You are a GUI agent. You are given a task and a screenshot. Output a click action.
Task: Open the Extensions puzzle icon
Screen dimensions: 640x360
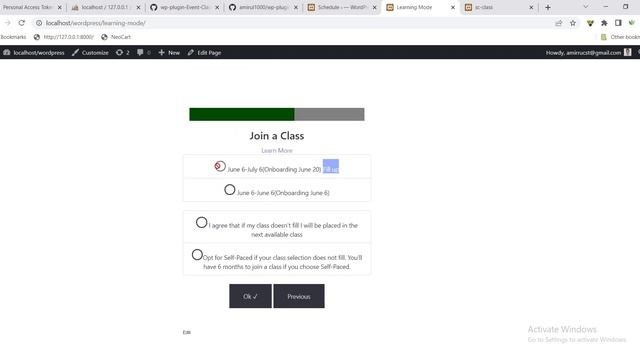click(604, 23)
